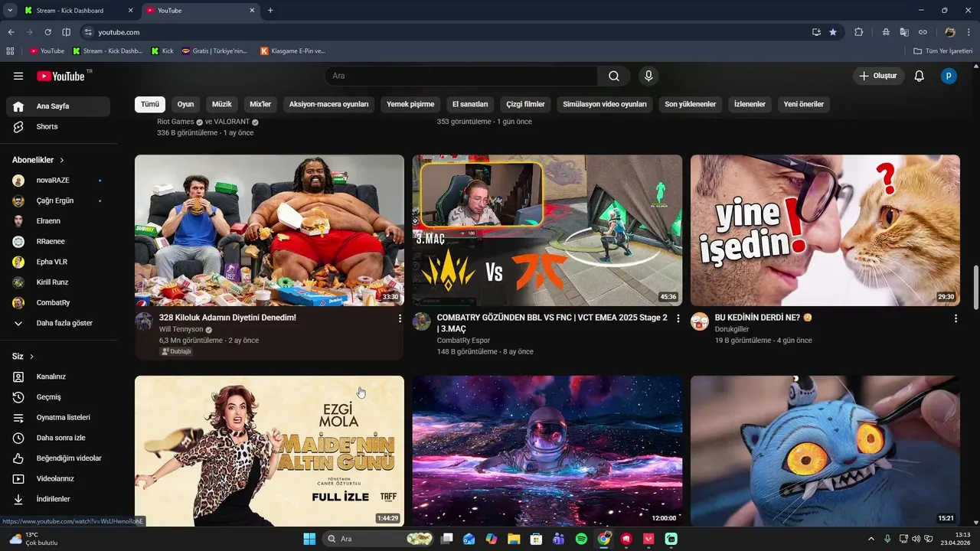Open options menu for BU KEDİNİN DERDİ video
The width and height of the screenshot is (980, 551).
[x=955, y=318]
